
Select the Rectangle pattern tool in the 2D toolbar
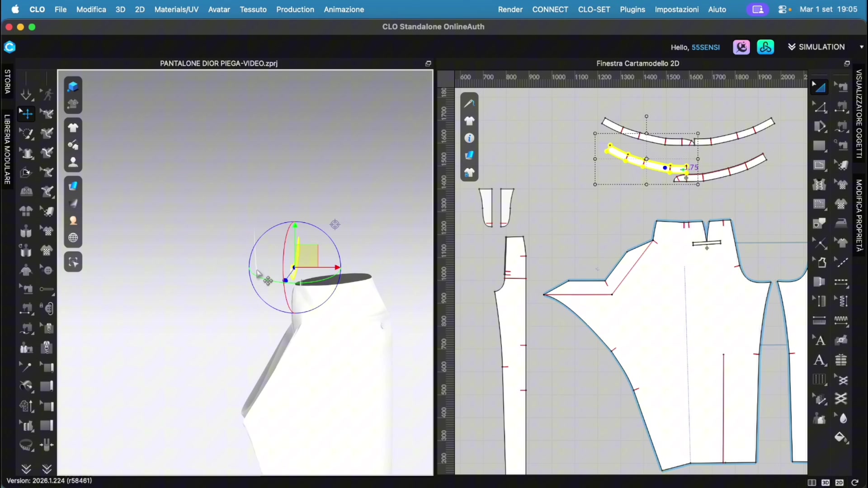coord(820,146)
